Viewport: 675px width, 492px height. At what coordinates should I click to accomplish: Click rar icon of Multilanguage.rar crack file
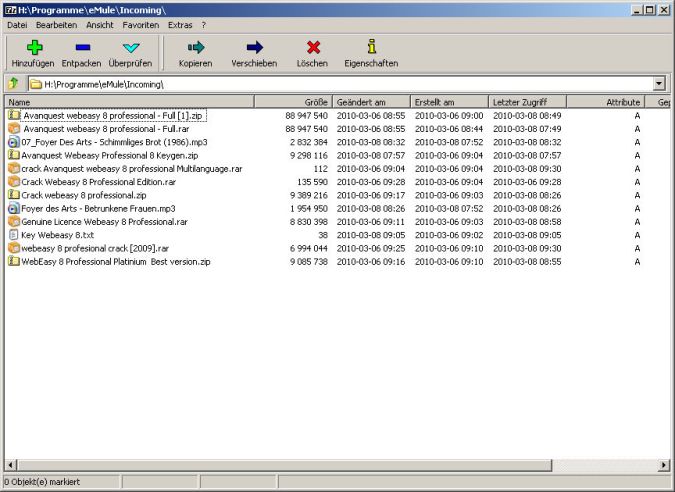tap(14, 168)
